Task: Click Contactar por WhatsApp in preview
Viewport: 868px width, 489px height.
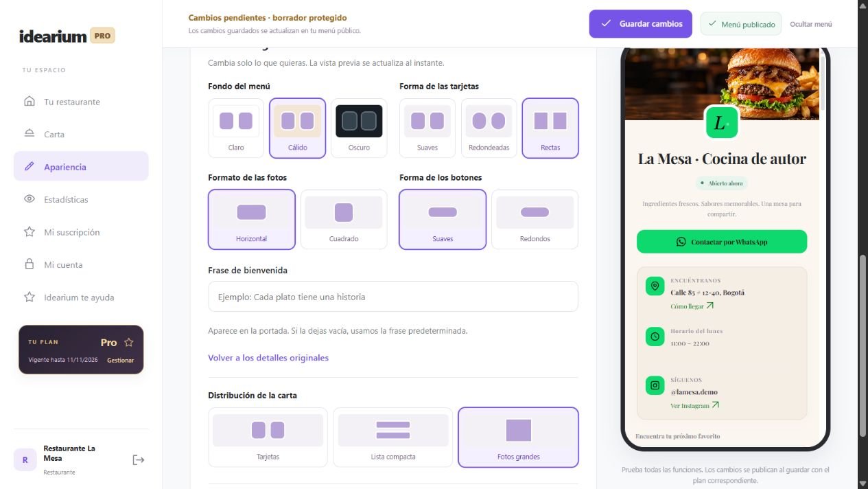Action: point(722,242)
